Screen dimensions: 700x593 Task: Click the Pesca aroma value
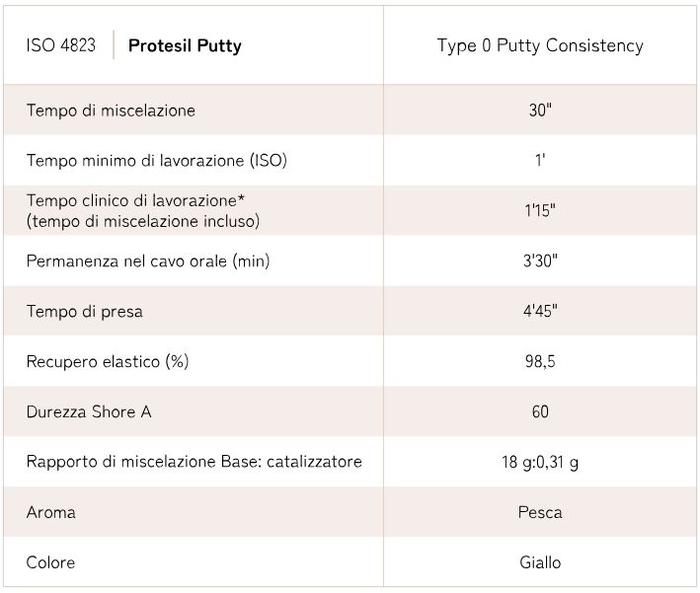(540, 512)
